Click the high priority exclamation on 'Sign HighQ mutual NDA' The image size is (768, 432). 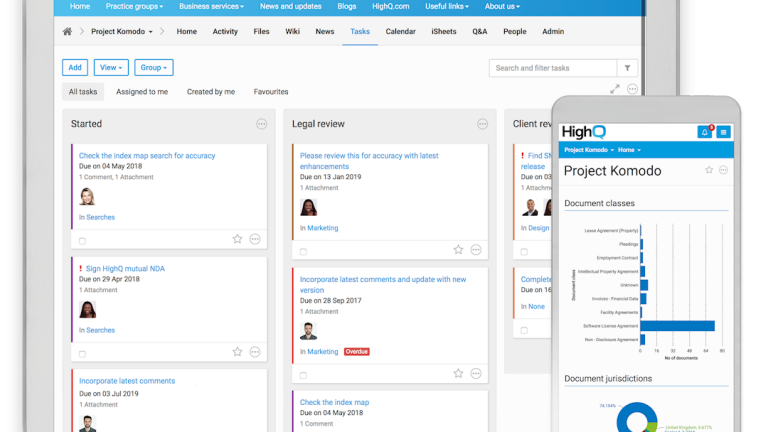[x=80, y=268]
